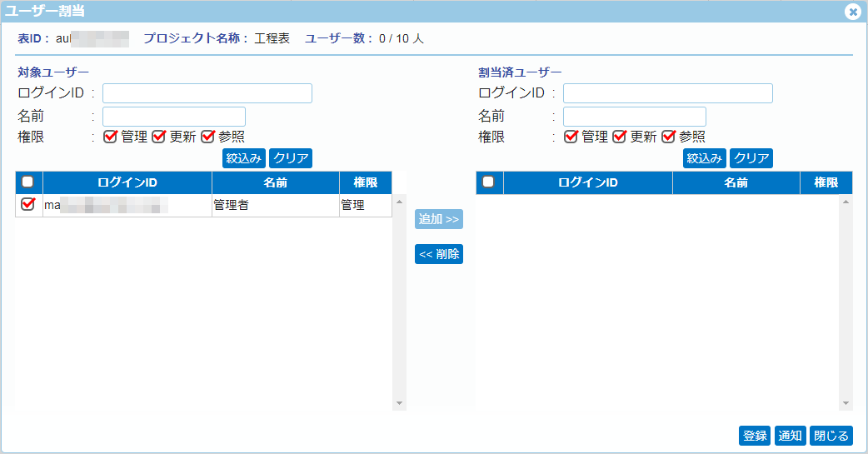Click the 追加 >> button

pos(439,219)
